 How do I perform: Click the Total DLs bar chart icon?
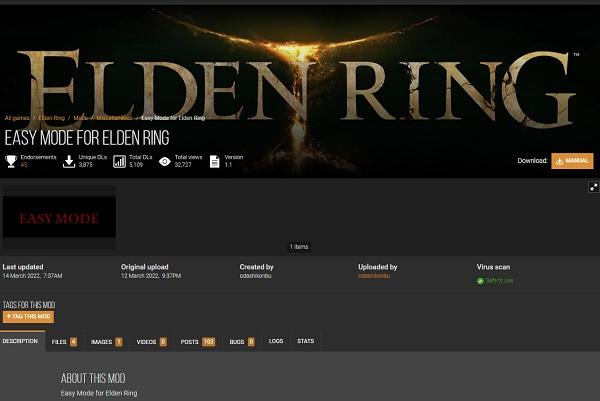pos(119,161)
